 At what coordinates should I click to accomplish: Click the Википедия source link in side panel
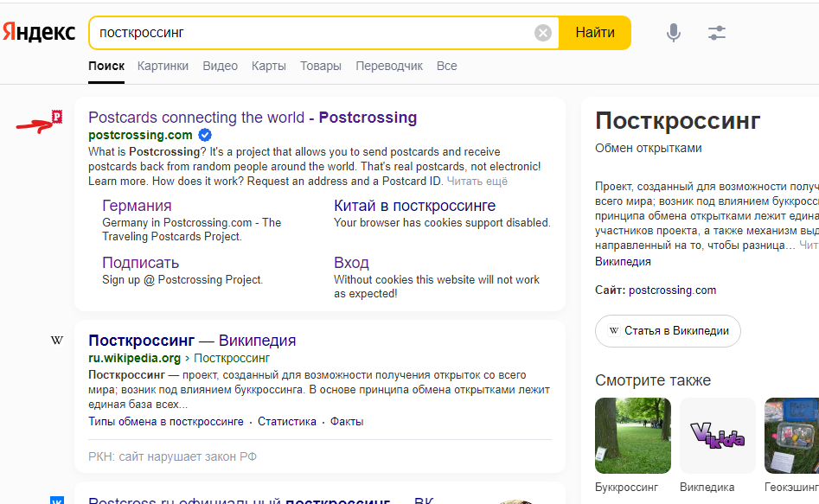[x=623, y=262]
